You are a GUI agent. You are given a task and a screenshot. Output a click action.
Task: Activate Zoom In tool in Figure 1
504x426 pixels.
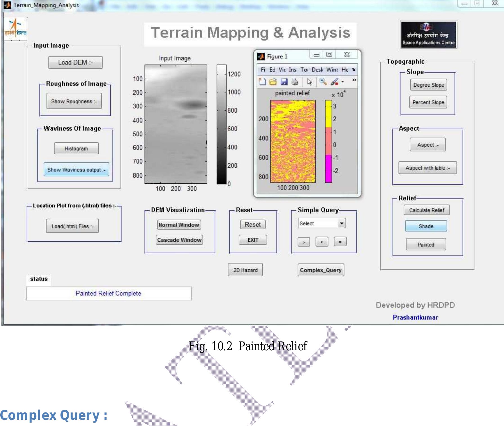tap(323, 82)
